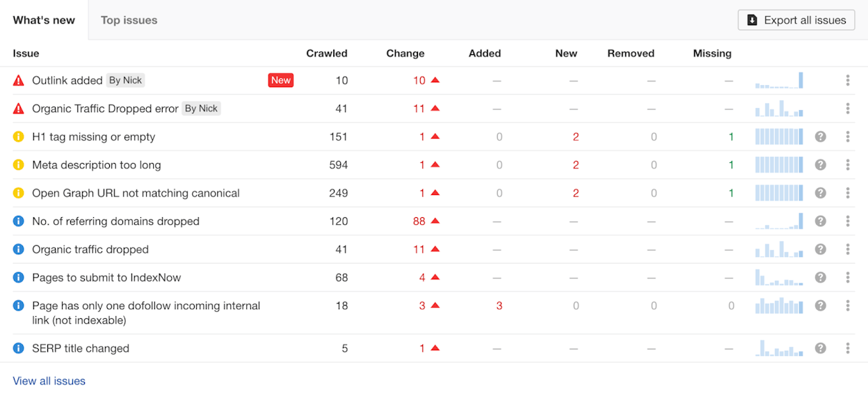Open help for H1 tag missing or empty
868x399 pixels.
pyautogui.click(x=821, y=136)
